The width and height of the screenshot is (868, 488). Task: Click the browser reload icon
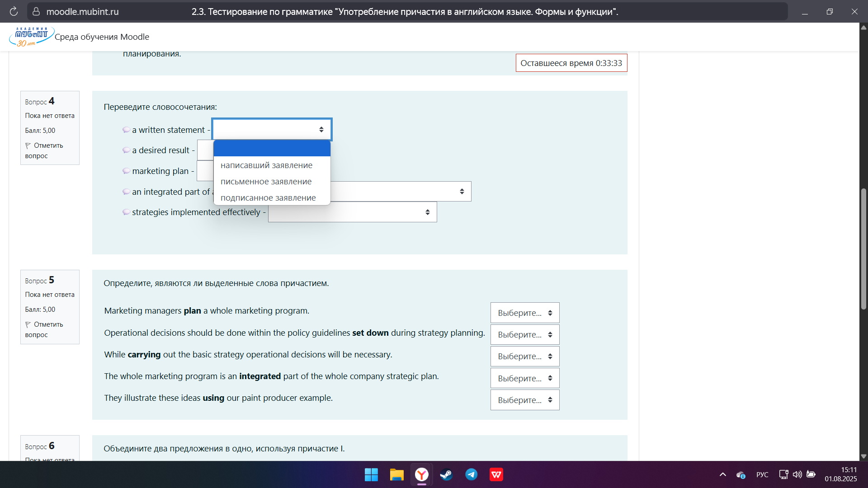click(x=14, y=11)
